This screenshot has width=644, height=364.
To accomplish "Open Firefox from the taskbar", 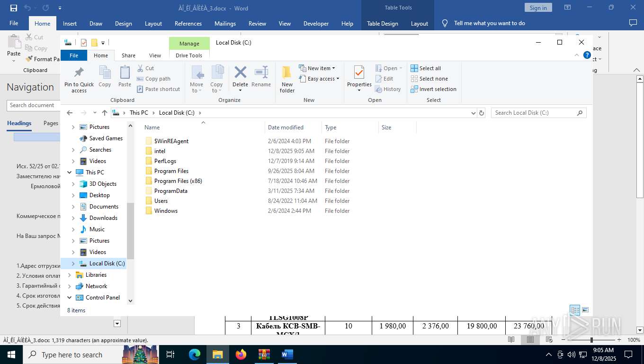I will click(x=241, y=355).
